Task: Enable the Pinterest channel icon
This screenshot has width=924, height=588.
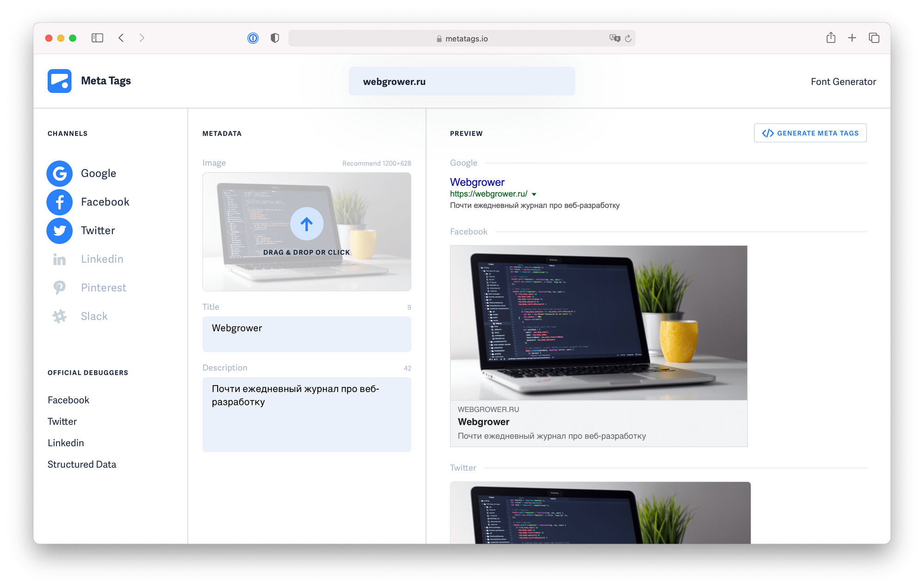Action: tap(60, 288)
